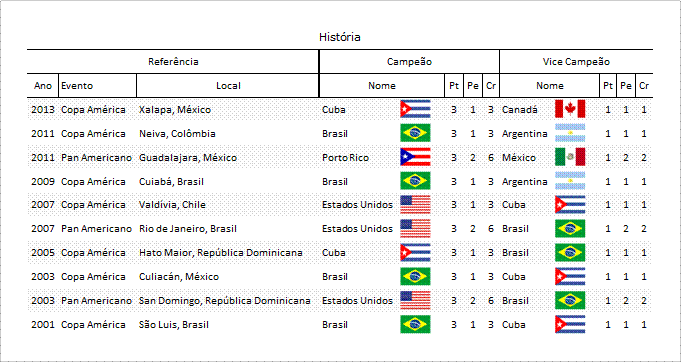Image resolution: width=681 pixels, height=363 pixels.
Task: Select the Cuba vice-champion flag in the 2003 Culiacán row
Action: click(570, 277)
